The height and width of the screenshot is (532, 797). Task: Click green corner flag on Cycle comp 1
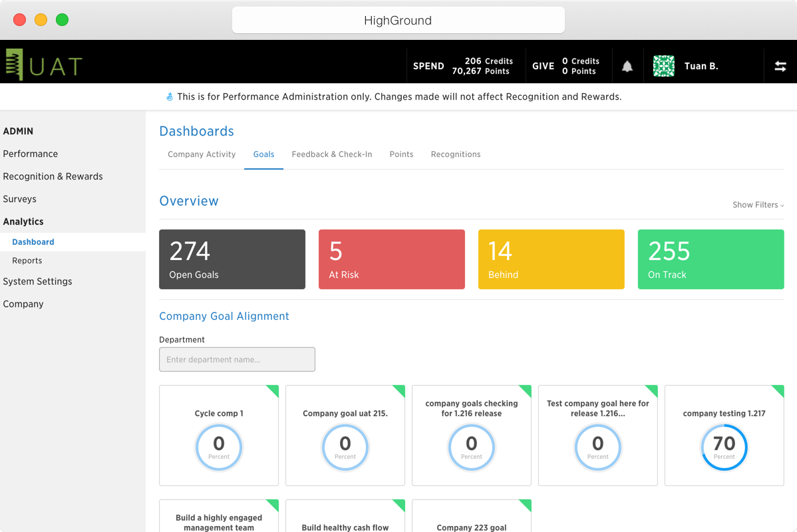273,390
